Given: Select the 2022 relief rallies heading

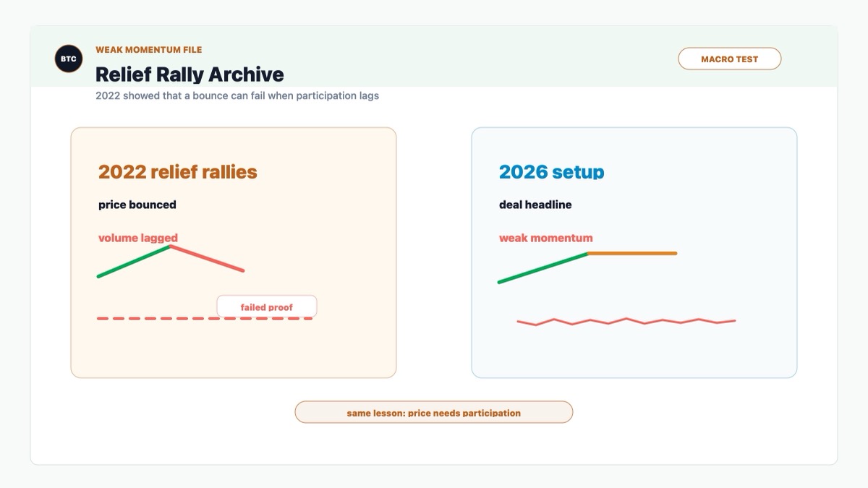Looking at the screenshot, I should coord(178,172).
